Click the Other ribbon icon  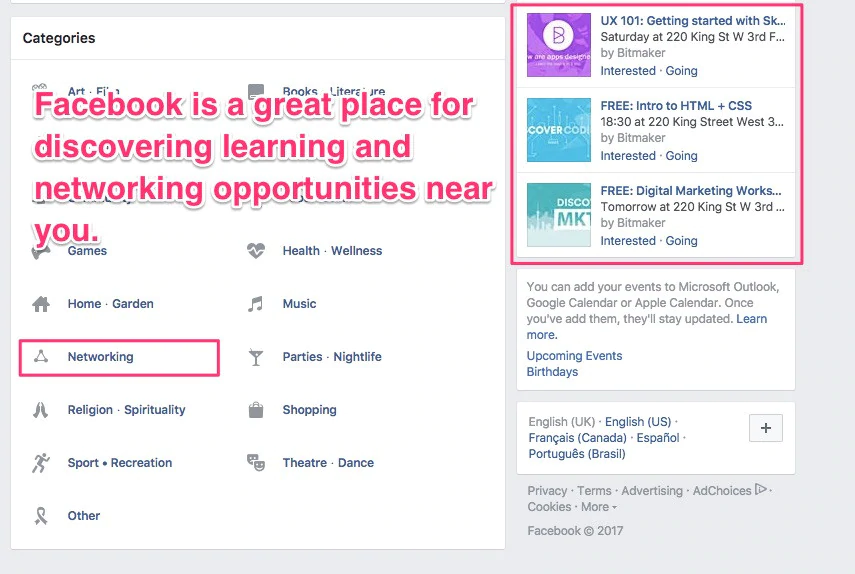pos(41,516)
